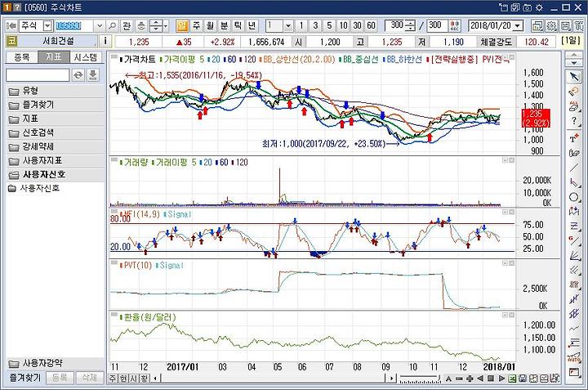The height and width of the screenshot is (390, 588).
Task: Click the info i icon beside 서희건설
Action: (x=105, y=41)
